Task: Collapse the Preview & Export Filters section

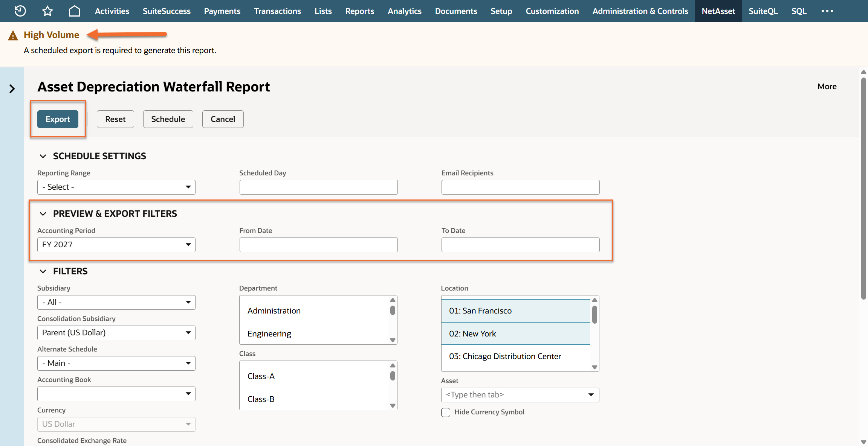Action: [x=43, y=214]
